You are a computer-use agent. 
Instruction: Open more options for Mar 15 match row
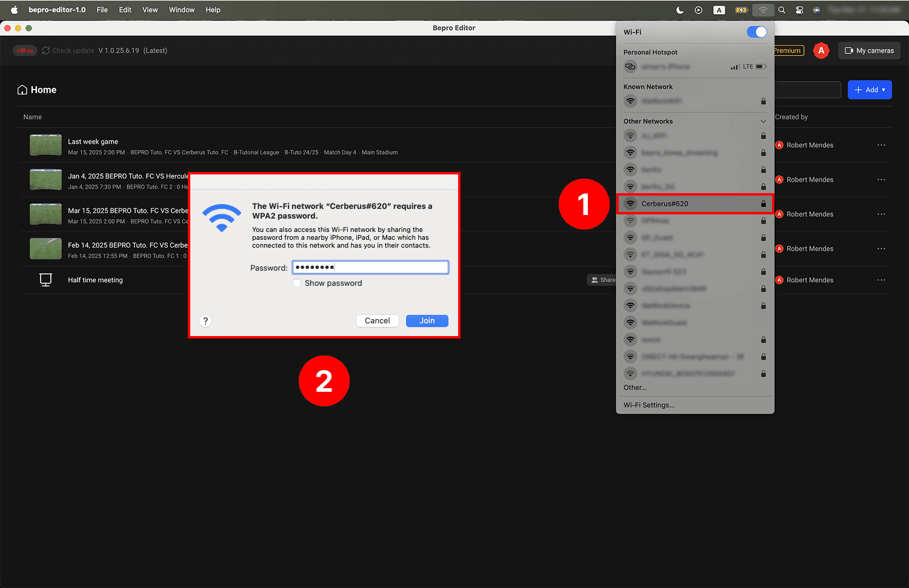tap(881, 214)
